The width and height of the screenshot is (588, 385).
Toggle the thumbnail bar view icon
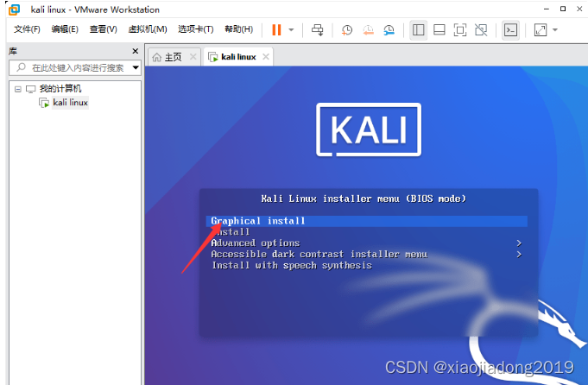pos(439,30)
